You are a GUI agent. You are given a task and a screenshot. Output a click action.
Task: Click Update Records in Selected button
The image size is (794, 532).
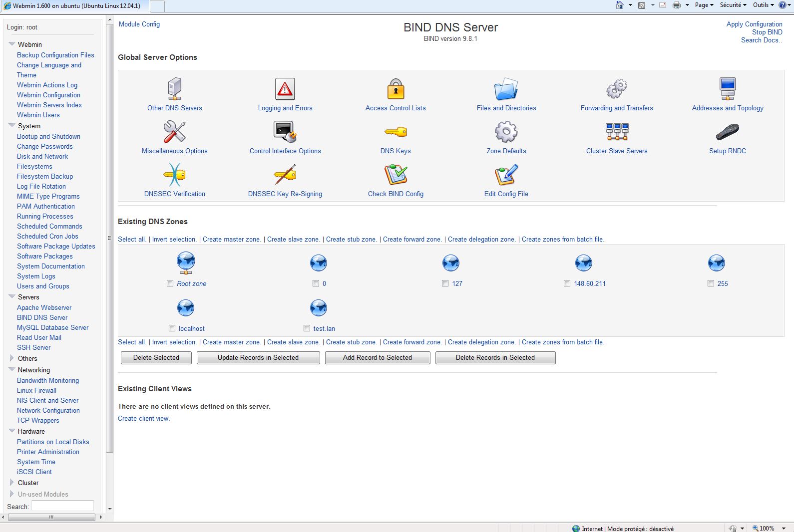tap(258, 358)
